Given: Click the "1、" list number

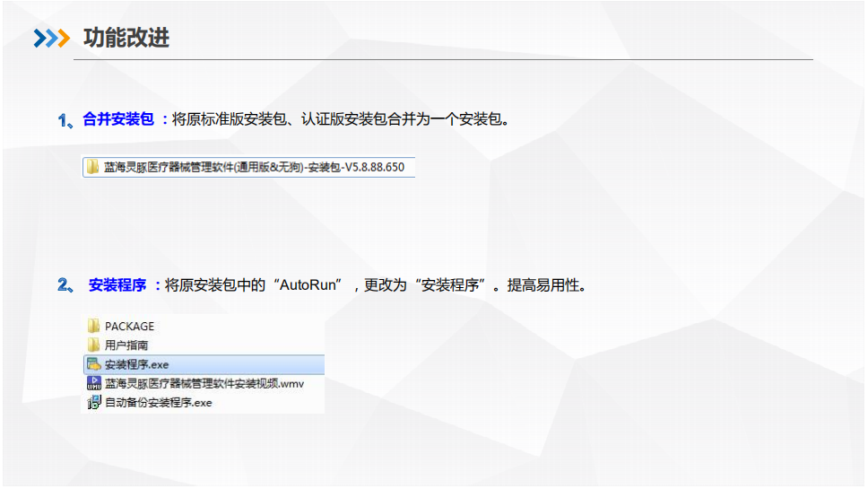Looking at the screenshot, I should point(65,120).
